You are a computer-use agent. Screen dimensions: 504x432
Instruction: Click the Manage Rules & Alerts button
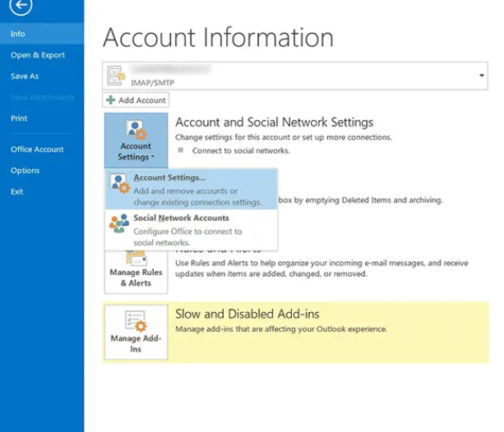(x=136, y=273)
